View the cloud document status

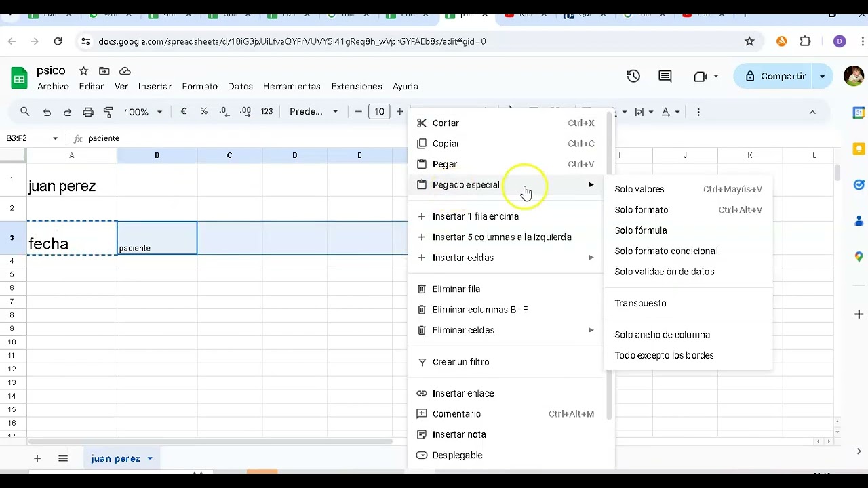[125, 70]
